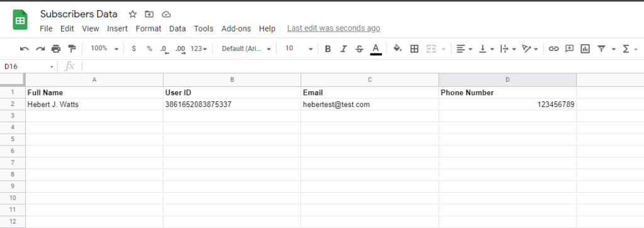
Task: Open the zoom 100% dropdown
Action: click(x=104, y=48)
